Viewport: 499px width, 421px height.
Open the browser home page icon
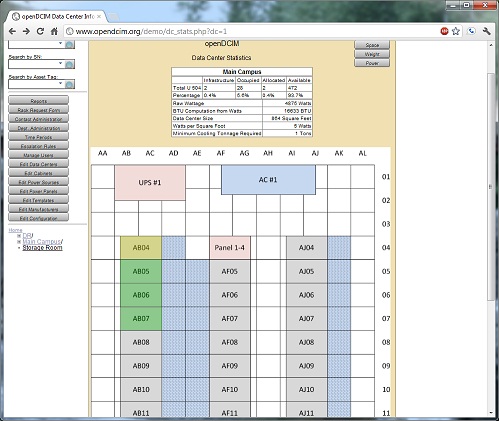[x=54, y=31]
